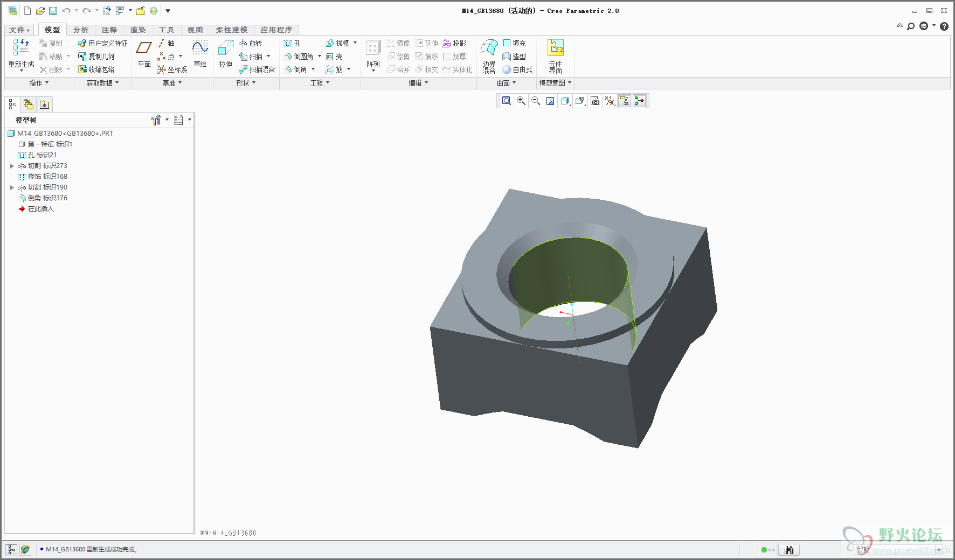Click 用户定义特征 button

103,43
